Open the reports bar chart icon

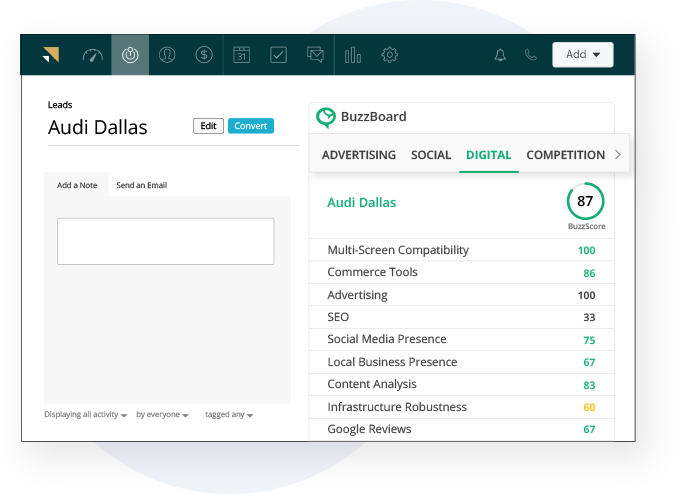pos(353,55)
